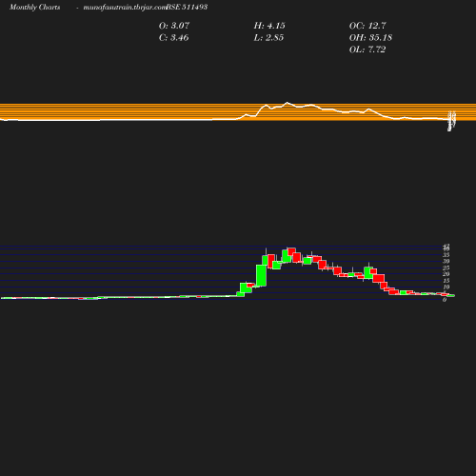
Task: Click the munafasutra.com watermark text
Action: point(125,7)
